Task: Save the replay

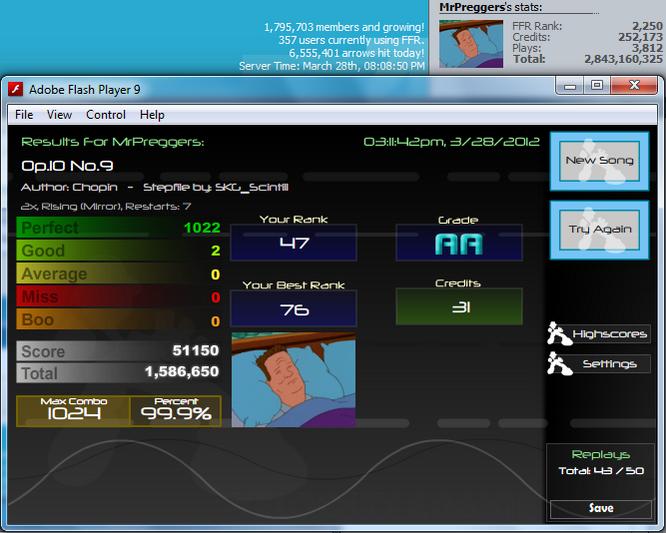Action: tap(601, 508)
